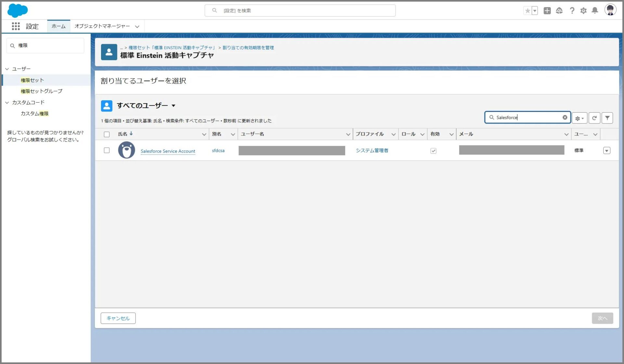The height and width of the screenshot is (364, 624).
Task: Open the Trailhead guidance icon
Action: (x=559, y=11)
